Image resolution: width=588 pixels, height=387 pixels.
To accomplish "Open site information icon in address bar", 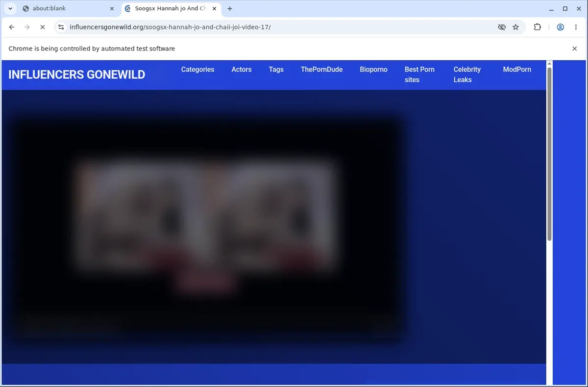I will [x=61, y=27].
